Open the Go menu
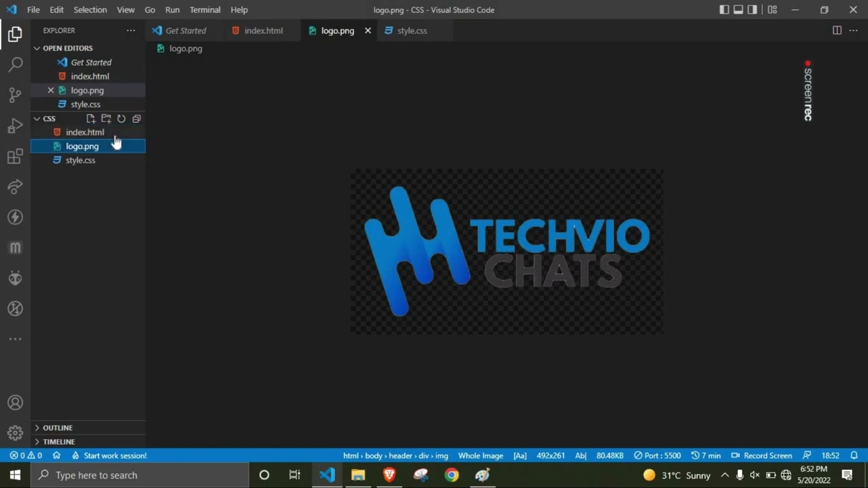Screen dimensions: 868x488 (x=150, y=9)
